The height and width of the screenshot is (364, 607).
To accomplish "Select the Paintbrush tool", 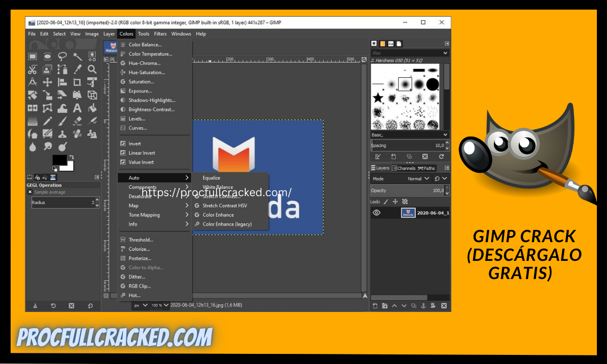I will click(62, 121).
